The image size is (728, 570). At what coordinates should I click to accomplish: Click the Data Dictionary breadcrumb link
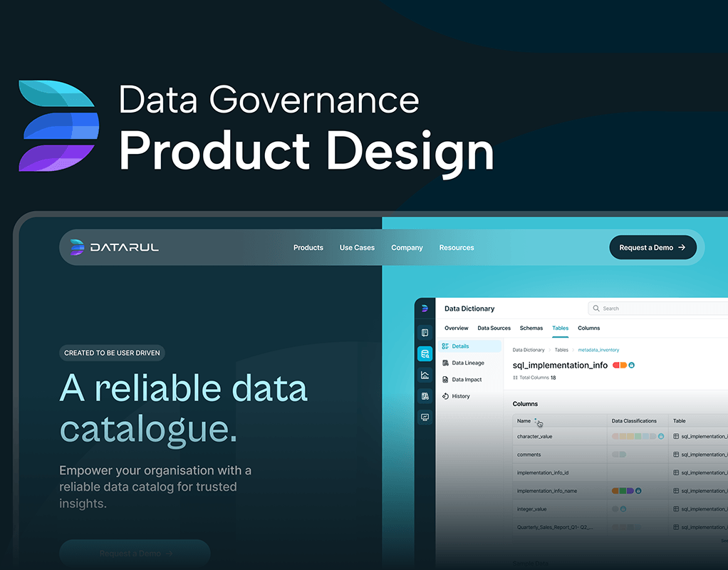(x=529, y=350)
